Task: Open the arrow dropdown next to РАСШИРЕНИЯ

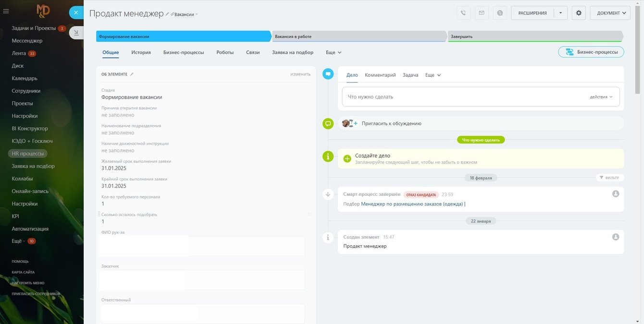Action: click(560, 13)
